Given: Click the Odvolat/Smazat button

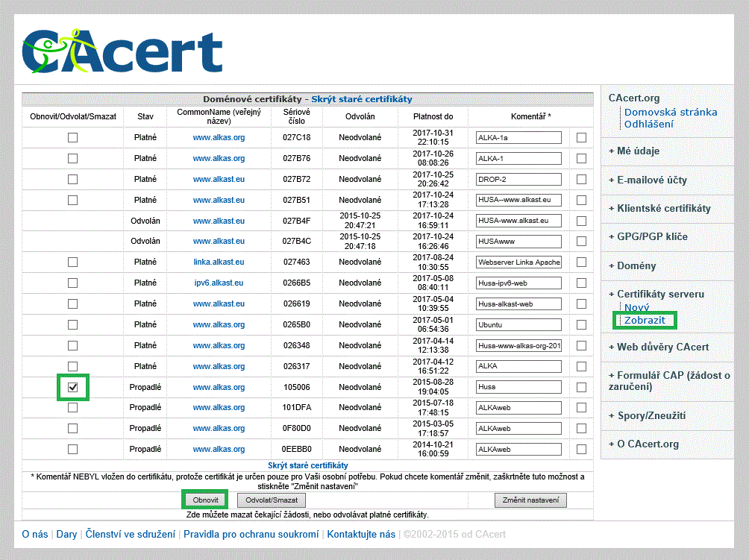Looking at the screenshot, I should [x=271, y=500].
